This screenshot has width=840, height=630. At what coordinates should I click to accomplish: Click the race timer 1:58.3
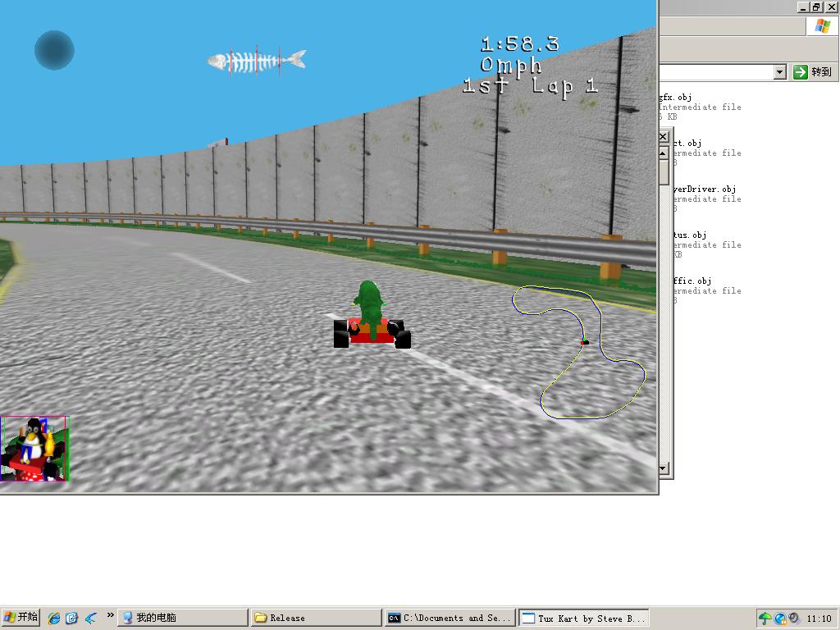(x=519, y=44)
